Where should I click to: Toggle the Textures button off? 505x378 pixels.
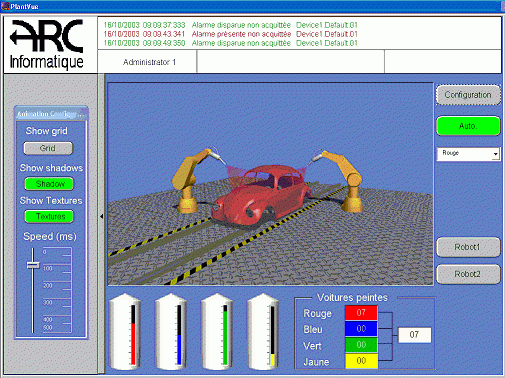(49, 216)
